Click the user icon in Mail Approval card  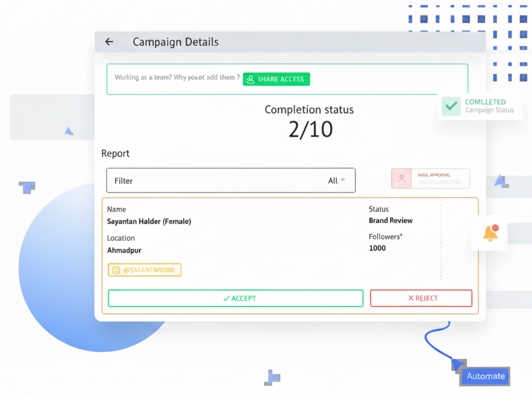click(x=402, y=179)
